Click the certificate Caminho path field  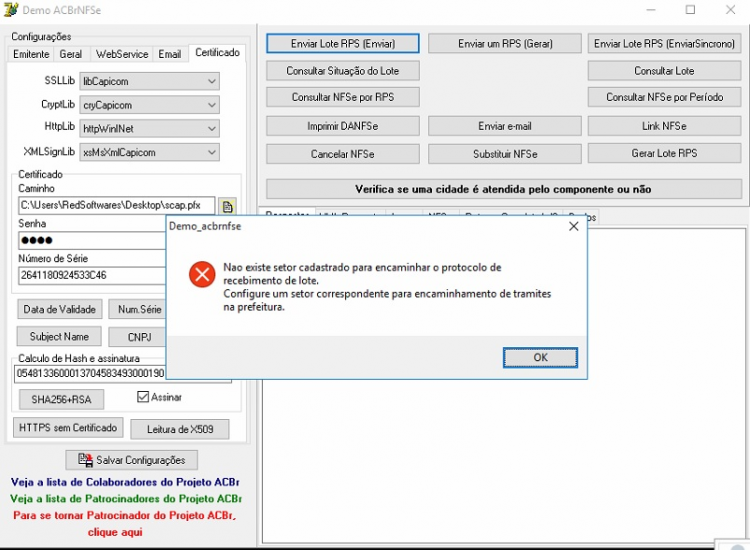tap(117, 205)
